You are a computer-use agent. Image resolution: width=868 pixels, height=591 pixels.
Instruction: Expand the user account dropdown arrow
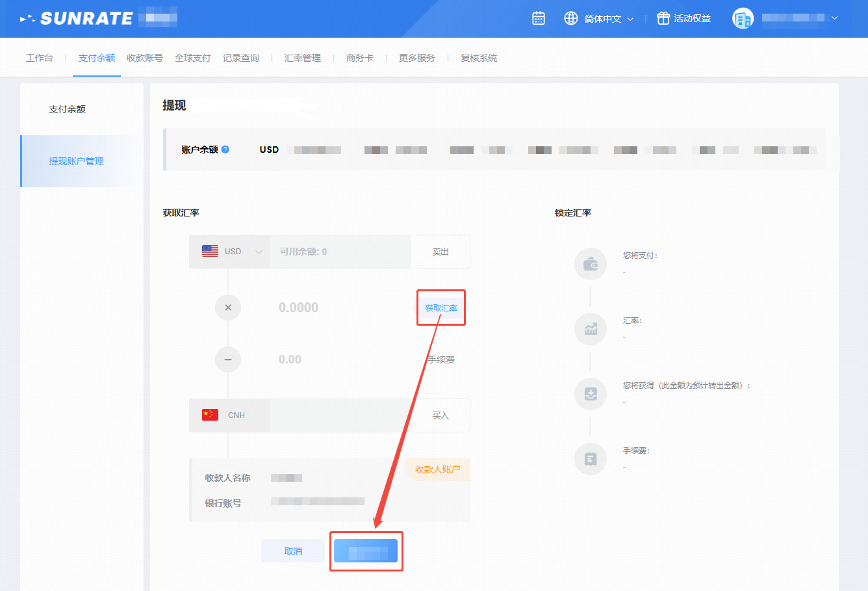[835, 18]
